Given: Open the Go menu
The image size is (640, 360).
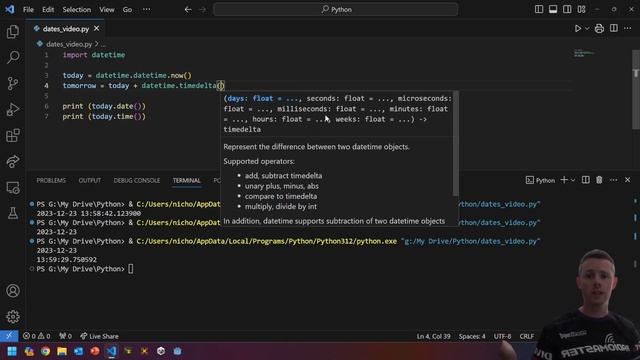Looking at the screenshot, I should (127, 9).
